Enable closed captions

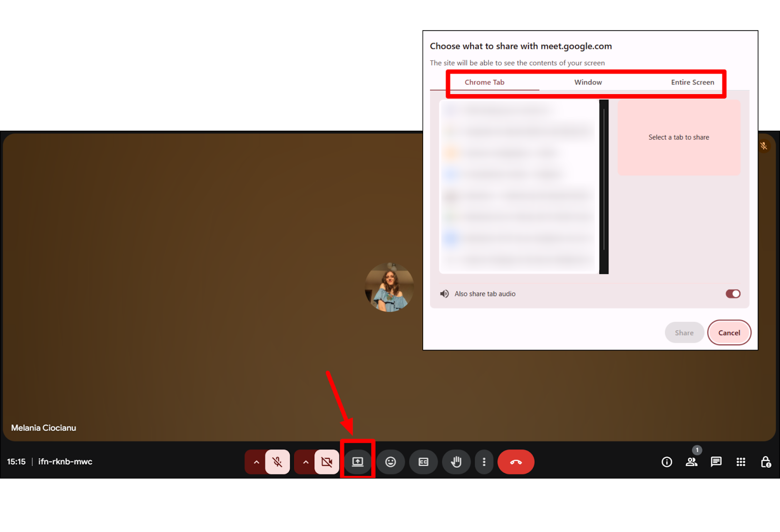point(423,462)
